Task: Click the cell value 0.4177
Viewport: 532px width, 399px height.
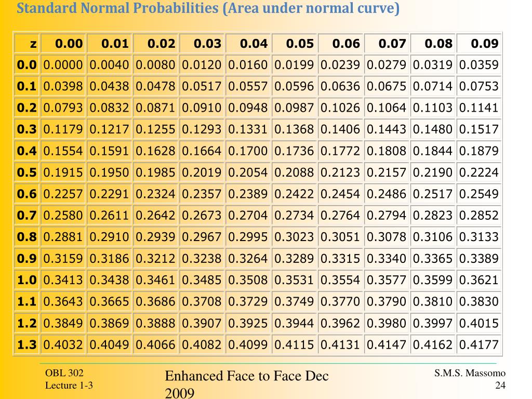Action: pyautogui.click(x=478, y=345)
